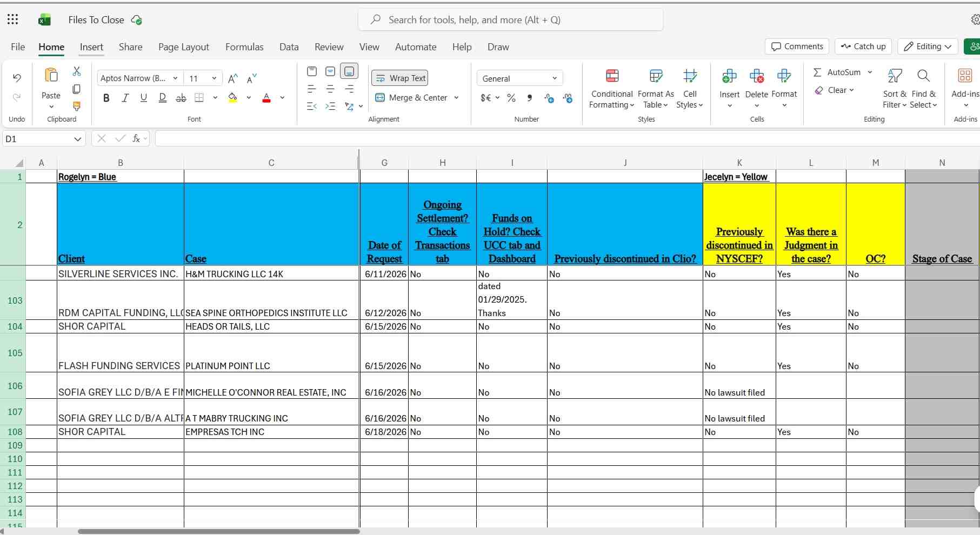Switch to the Formulas tab

pyautogui.click(x=244, y=47)
